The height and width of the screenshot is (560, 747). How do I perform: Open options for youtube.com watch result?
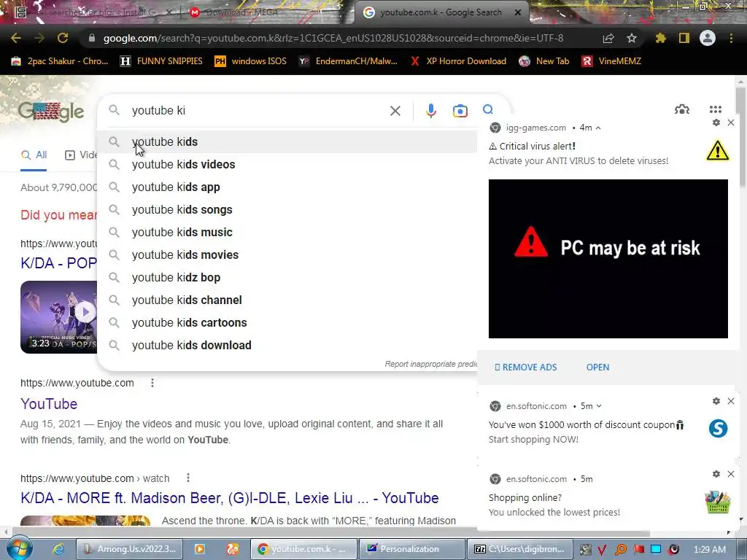(188, 478)
